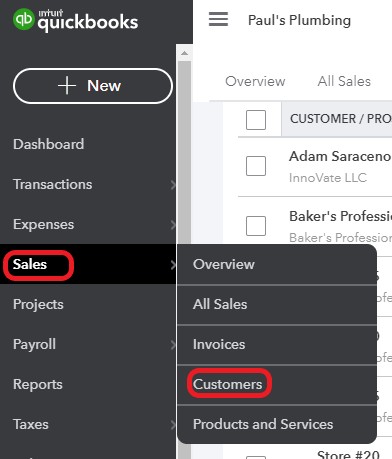
Task: Click the sidebar vertical scrollbar track
Action: pos(184,150)
